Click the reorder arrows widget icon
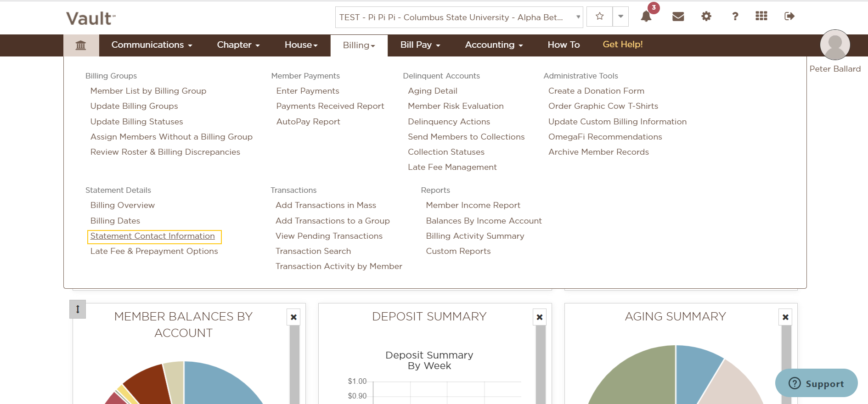 coord(78,309)
